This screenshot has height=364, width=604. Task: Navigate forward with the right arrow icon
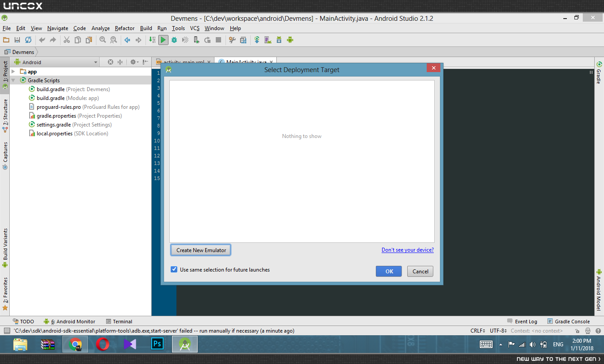point(138,40)
